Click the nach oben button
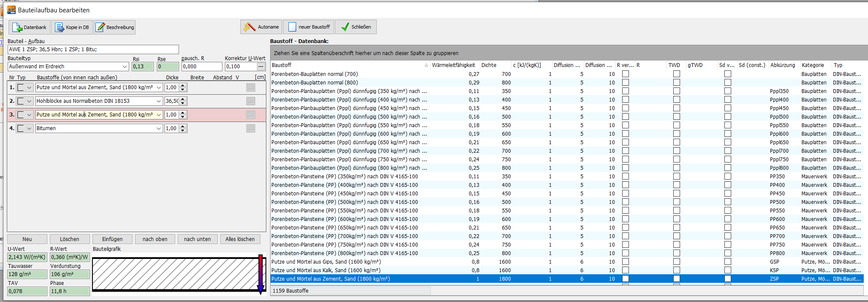This screenshot has height=302, width=868. click(155, 239)
